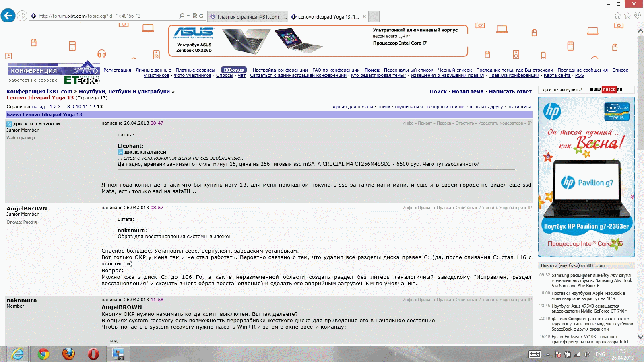Click подписаться to subscribe to thread
The width and height of the screenshot is (644, 362).
click(x=409, y=107)
